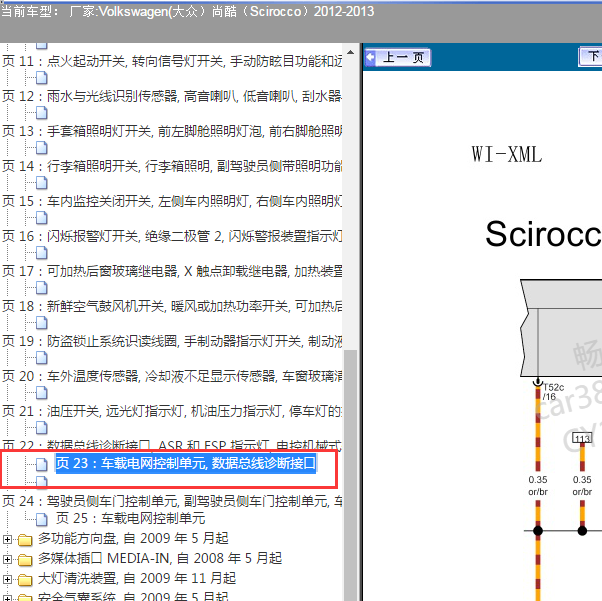
Task: Click document icon under page 13 row
Action: coord(41,148)
